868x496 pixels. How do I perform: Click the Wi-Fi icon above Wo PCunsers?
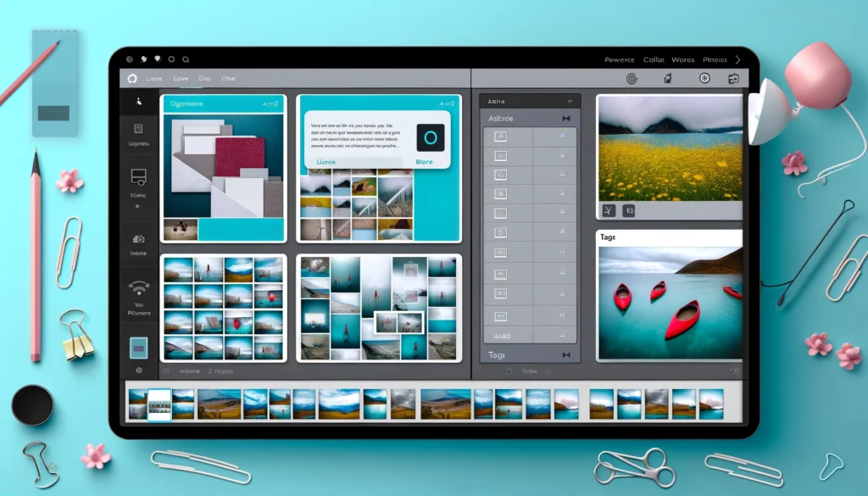point(138,288)
